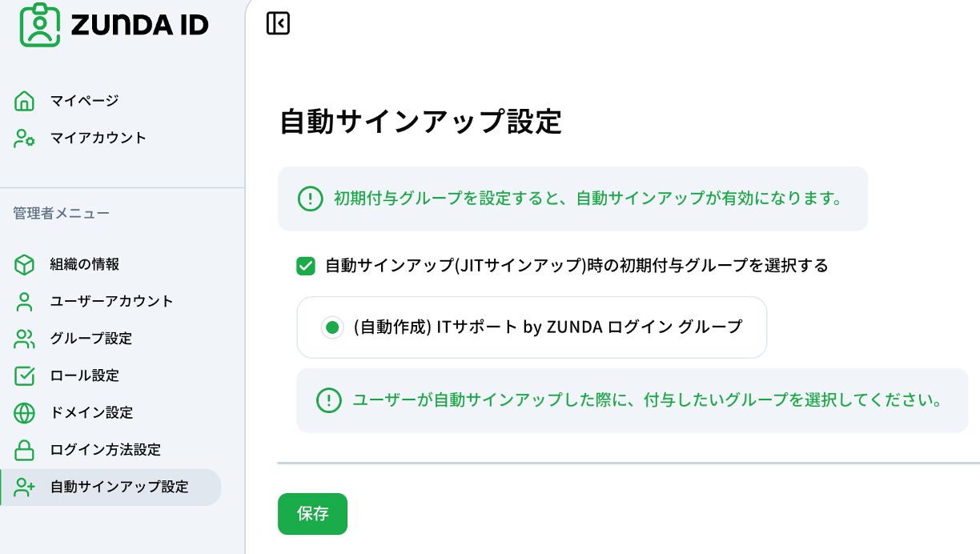Collapse the sidebar with the panel icon
The image size is (980, 554).
tap(278, 23)
